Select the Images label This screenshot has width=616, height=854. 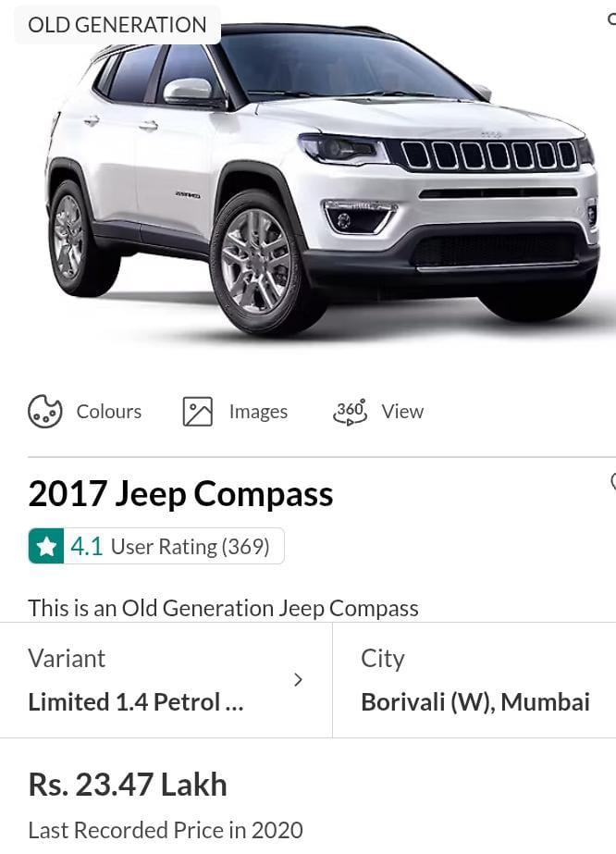coord(258,412)
